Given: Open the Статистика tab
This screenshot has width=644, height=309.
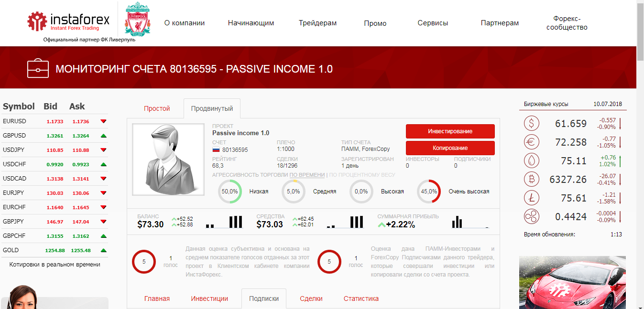Looking at the screenshot, I should (x=361, y=298).
